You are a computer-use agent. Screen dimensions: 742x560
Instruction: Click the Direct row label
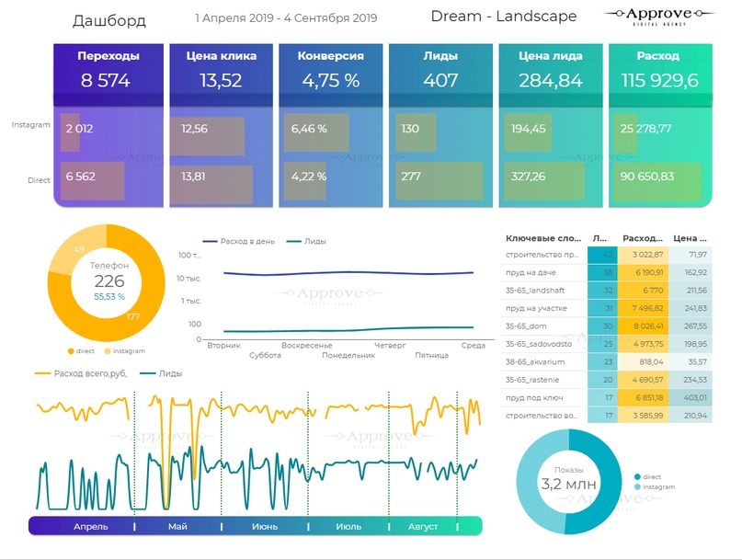[x=39, y=180]
